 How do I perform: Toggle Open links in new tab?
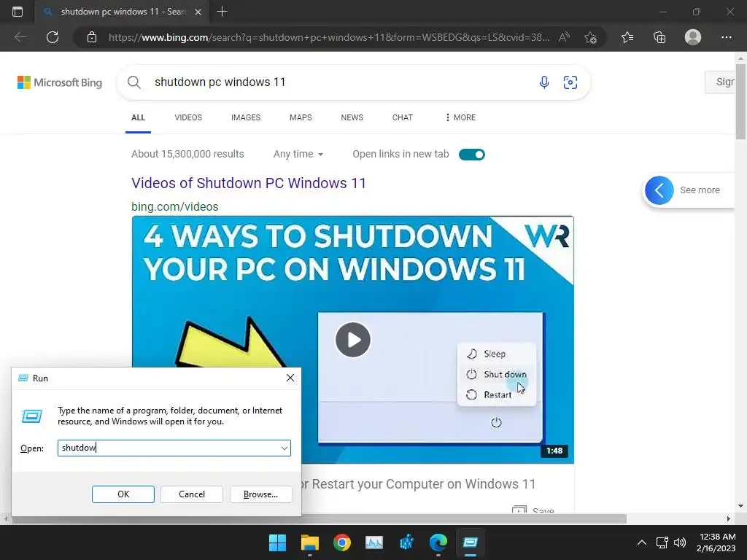[x=472, y=155]
